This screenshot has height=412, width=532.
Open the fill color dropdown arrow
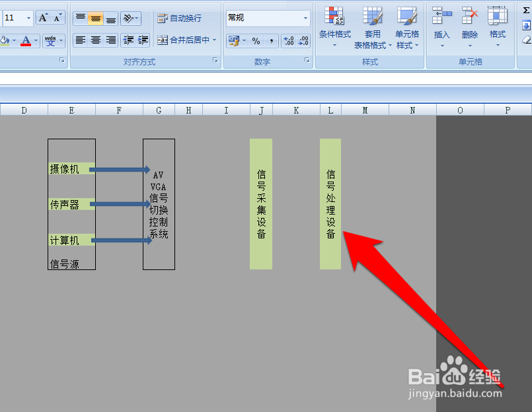(x=14, y=41)
